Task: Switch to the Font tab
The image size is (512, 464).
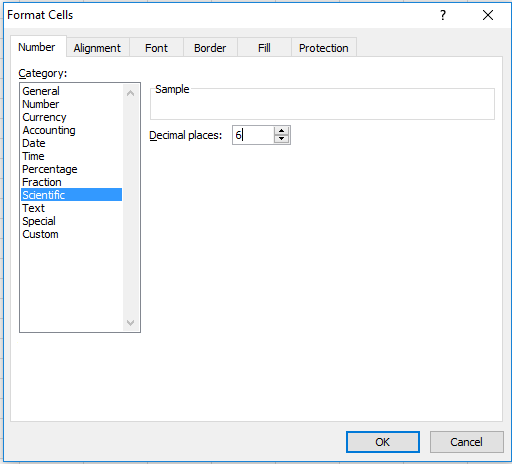Action: pyautogui.click(x=156, y=48)
